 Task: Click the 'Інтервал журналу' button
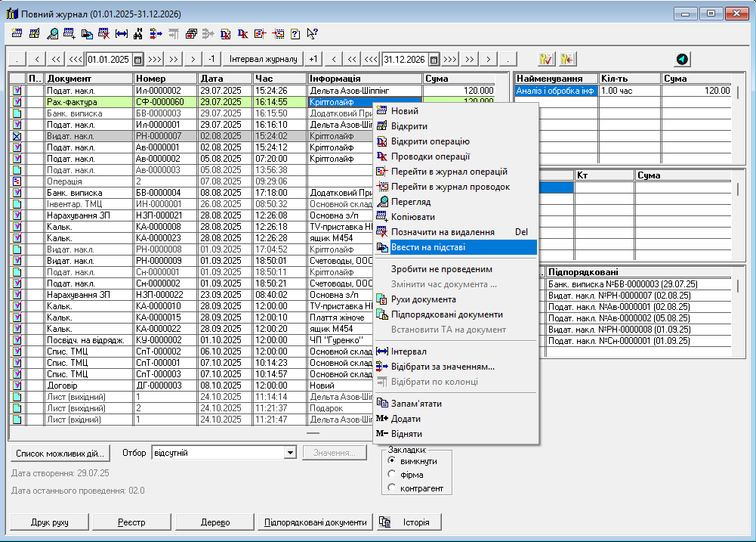(264, 59)
